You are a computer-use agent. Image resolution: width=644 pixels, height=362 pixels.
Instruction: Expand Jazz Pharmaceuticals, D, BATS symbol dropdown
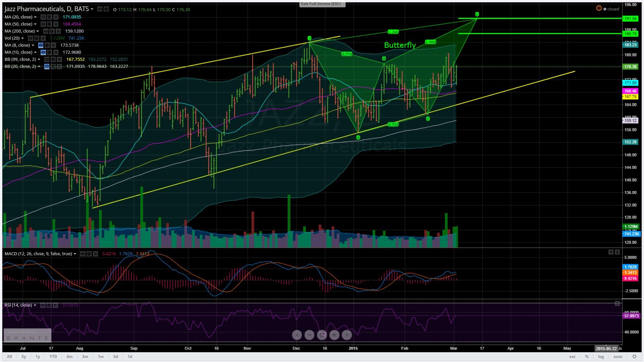pyautogui.click(x=92, y=9)
